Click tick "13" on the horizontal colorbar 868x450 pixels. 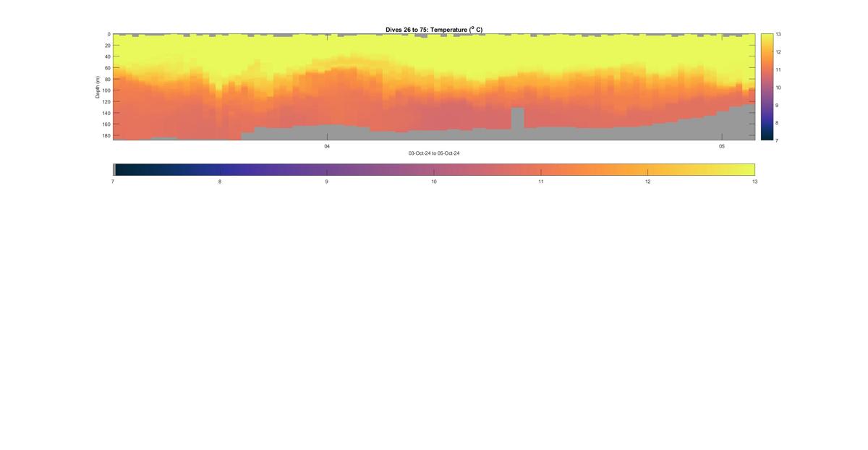[754, 182]
